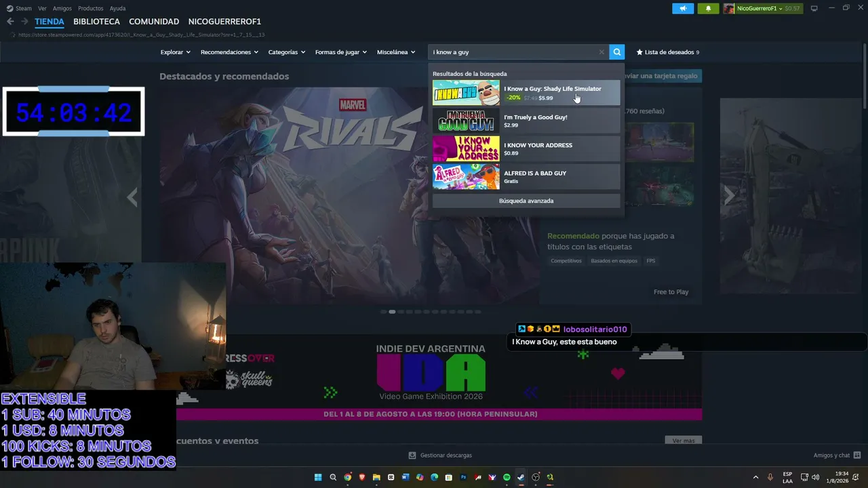Click the Búsqueda avanzada button
This screenshot has width=868, height=488.
[526, 201]
